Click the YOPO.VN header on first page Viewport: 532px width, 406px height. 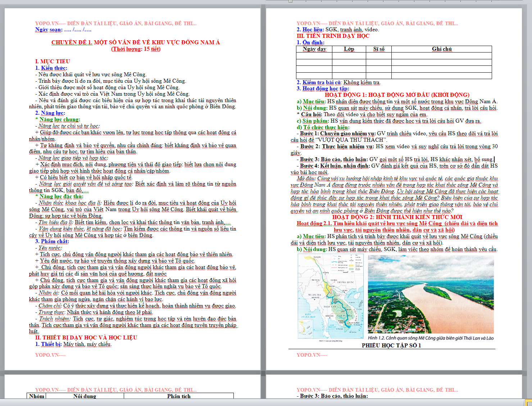[x=115, y=23]
